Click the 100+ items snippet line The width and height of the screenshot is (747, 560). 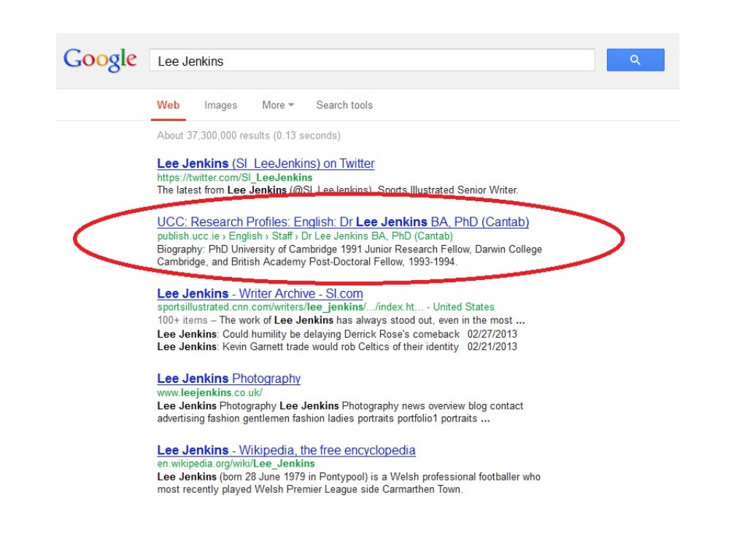pos(341,321)
